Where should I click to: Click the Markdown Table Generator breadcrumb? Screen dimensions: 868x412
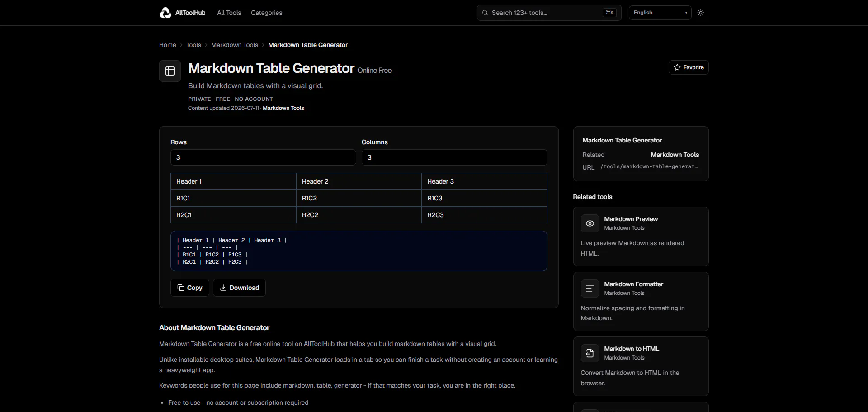[x=308, y=45]
